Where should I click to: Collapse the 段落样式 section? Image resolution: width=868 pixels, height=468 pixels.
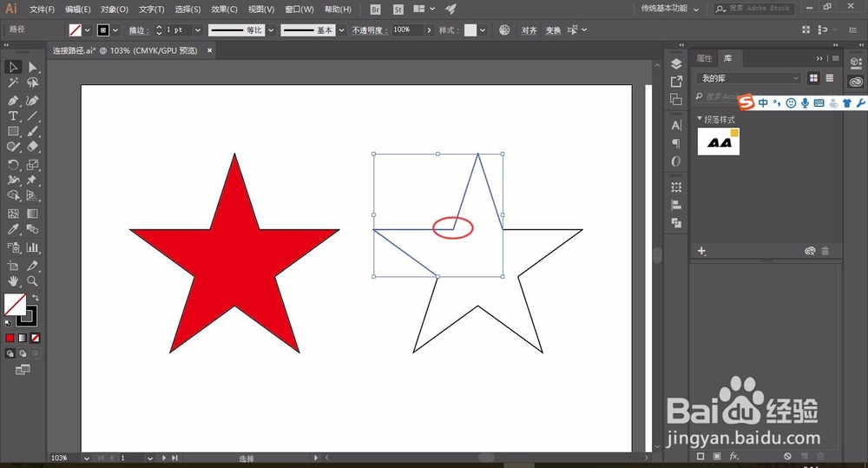(699, 119)
